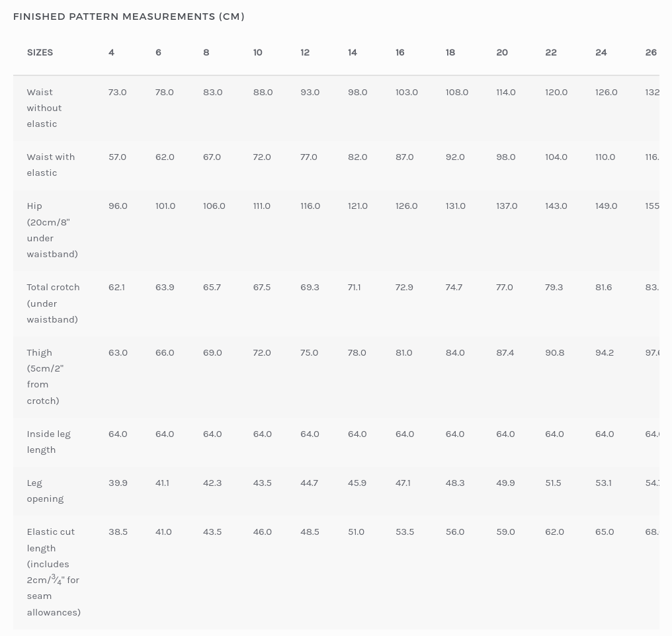
Task: Click elastic cut length value 56.0
Action: (x=454, y=532)
